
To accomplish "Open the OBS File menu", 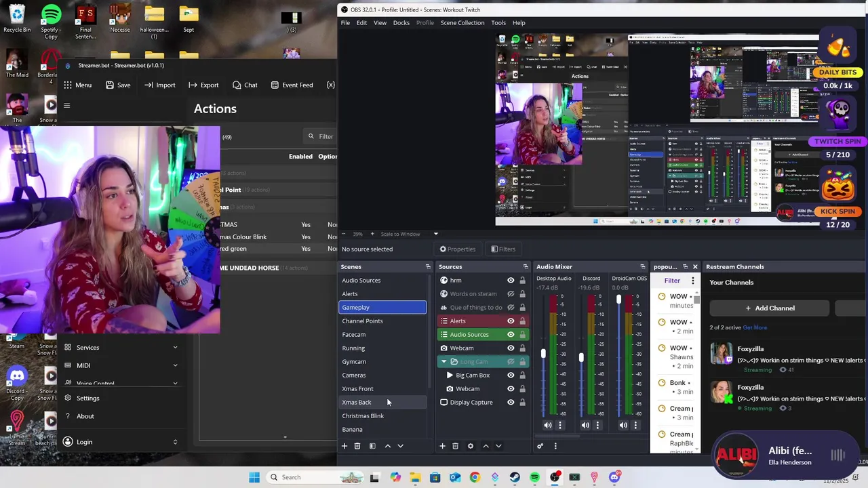I will pyautogui.click(x=345, y=22).
